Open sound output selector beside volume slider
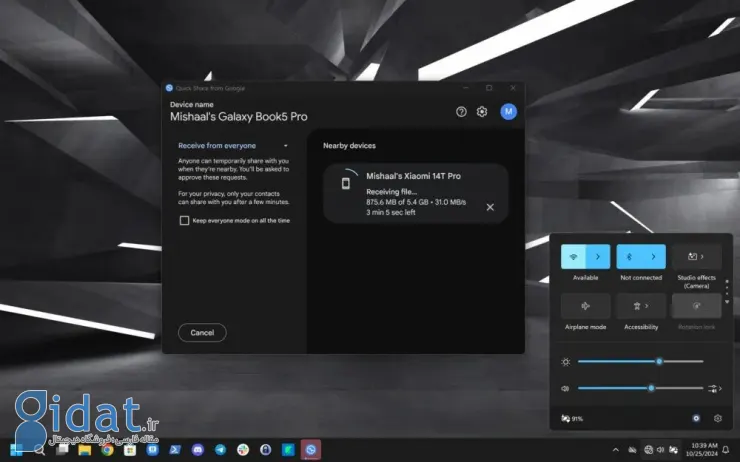Viewport: 740px width, 462px height. [715, 388]
